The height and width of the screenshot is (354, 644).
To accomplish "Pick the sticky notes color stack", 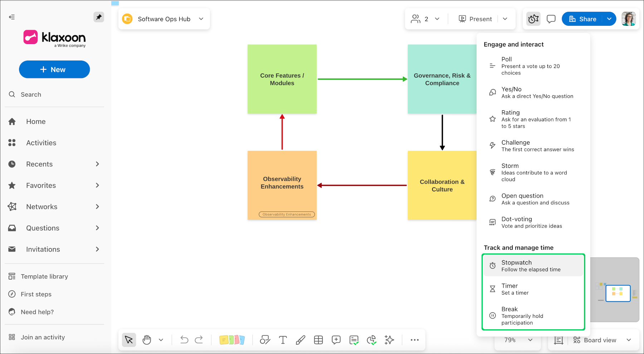I will coord(232,340).
